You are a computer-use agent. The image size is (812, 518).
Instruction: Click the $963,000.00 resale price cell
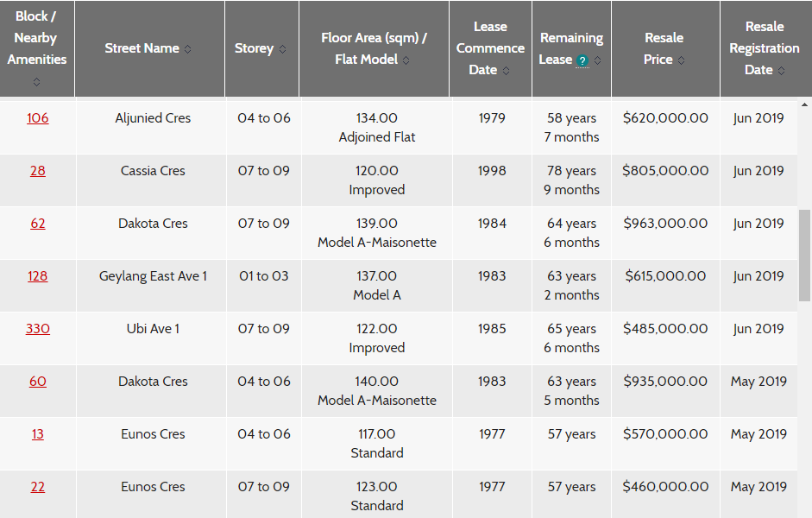[x=665, y=224]
